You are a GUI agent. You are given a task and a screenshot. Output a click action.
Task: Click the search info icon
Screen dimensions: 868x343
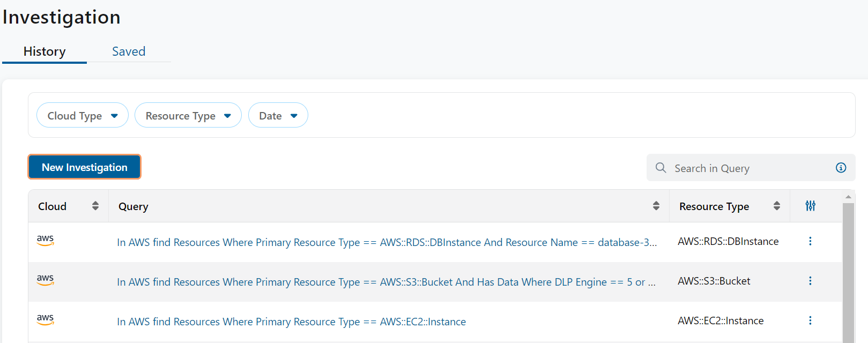(841, 168)
